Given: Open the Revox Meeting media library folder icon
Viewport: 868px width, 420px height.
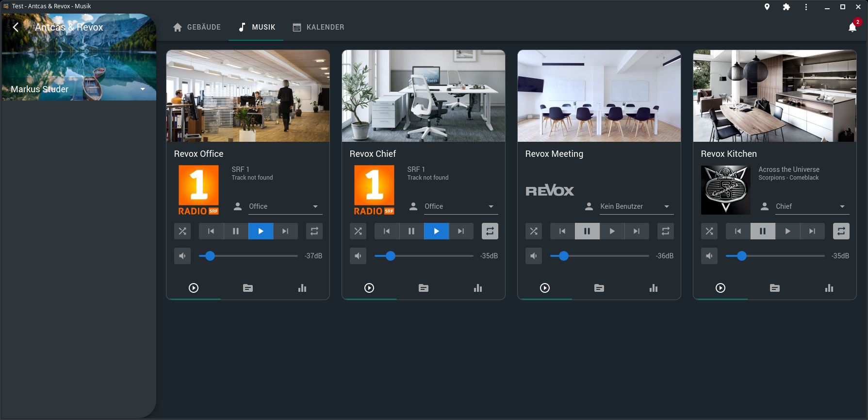Looking at the screenshot, I should coord(599,288).
